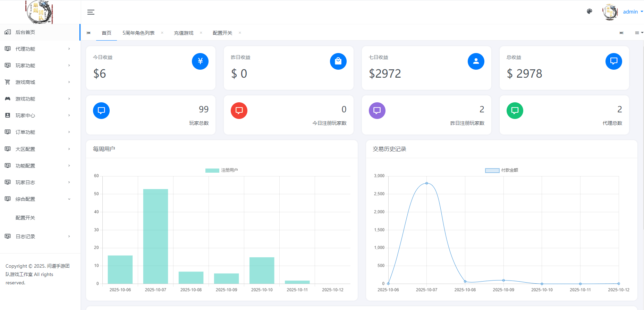Toggle 付款金额 legend in transaction chart
This screenshot has width=644, height=310.
(x=501, y=170)
